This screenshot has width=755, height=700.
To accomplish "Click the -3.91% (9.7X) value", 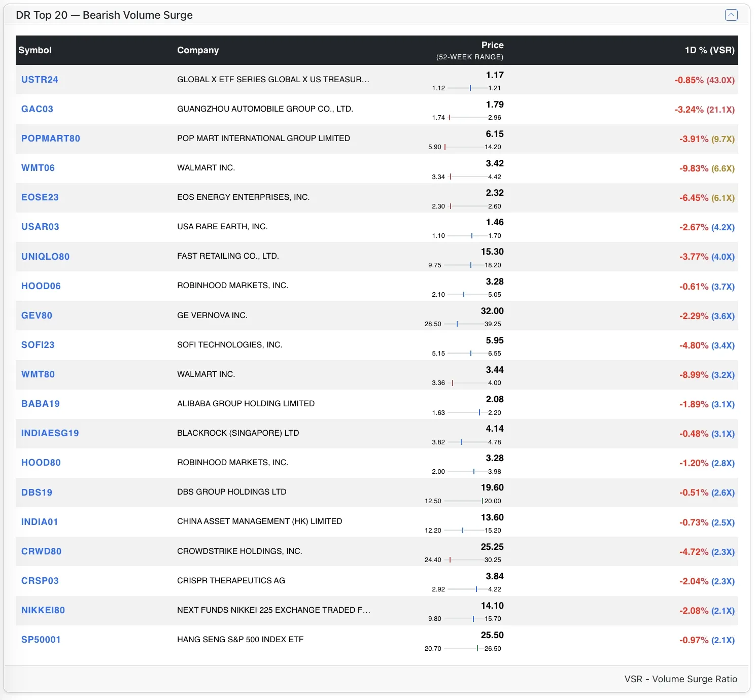I will (707, 139).
